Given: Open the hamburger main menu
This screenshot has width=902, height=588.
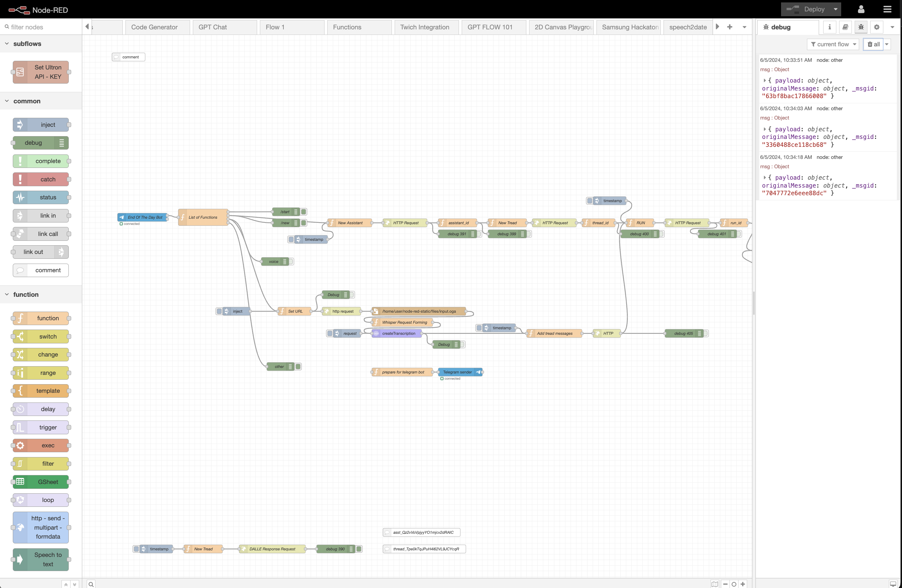Looking at the screenshot, I should [887, 9].
